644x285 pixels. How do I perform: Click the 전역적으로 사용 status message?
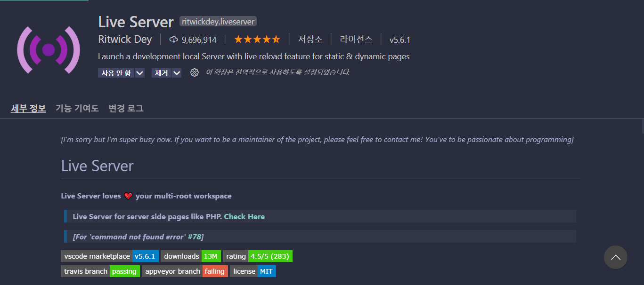point(278,72)
